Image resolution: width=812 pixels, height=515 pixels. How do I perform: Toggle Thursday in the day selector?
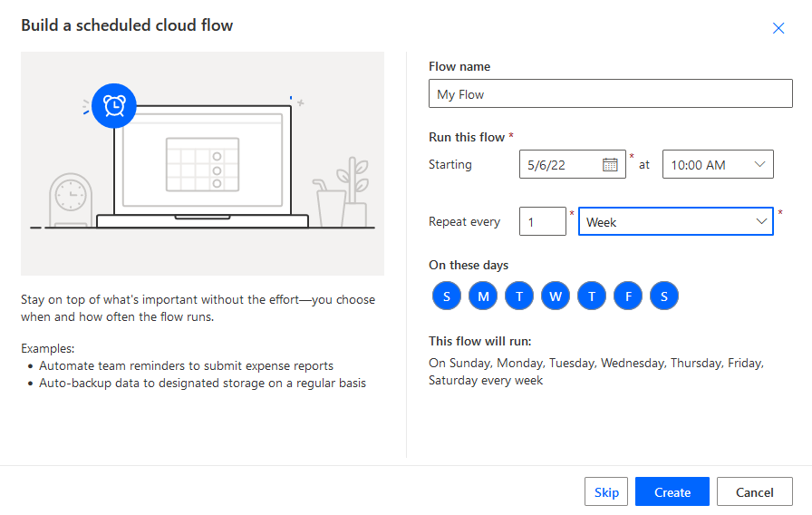pyautogui.click(x=592, y=296)
